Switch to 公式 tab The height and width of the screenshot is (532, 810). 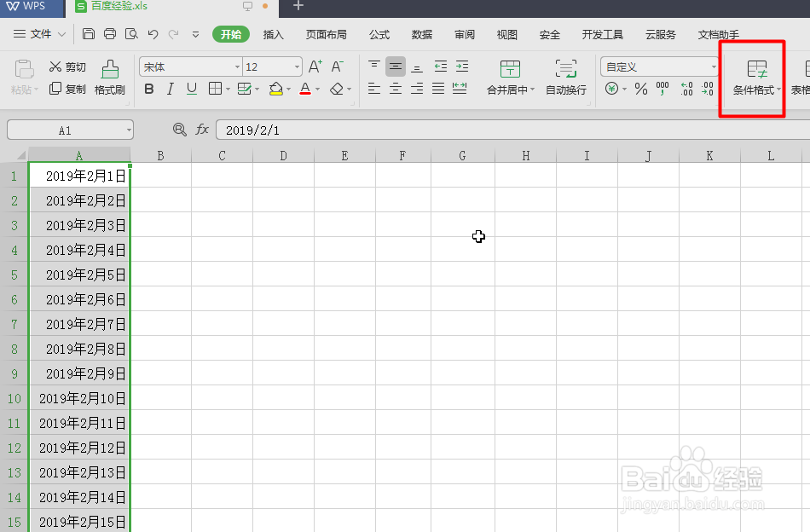[379, 35]
